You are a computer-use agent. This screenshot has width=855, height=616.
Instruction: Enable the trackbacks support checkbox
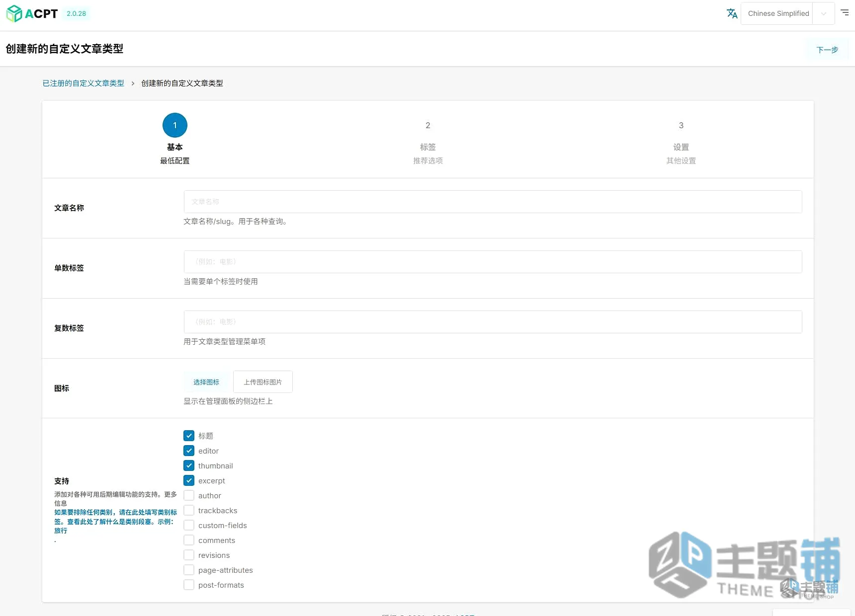click(x=189, y=510)
